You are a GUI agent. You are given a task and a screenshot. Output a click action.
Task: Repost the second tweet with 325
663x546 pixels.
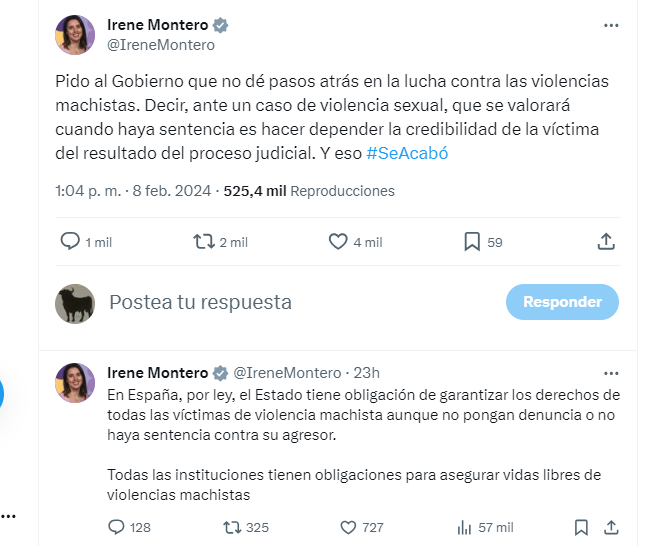tap(232, 527)
